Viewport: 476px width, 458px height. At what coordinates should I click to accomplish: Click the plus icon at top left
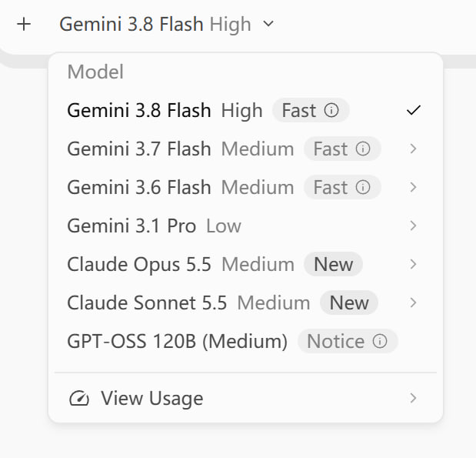[24, 25]
